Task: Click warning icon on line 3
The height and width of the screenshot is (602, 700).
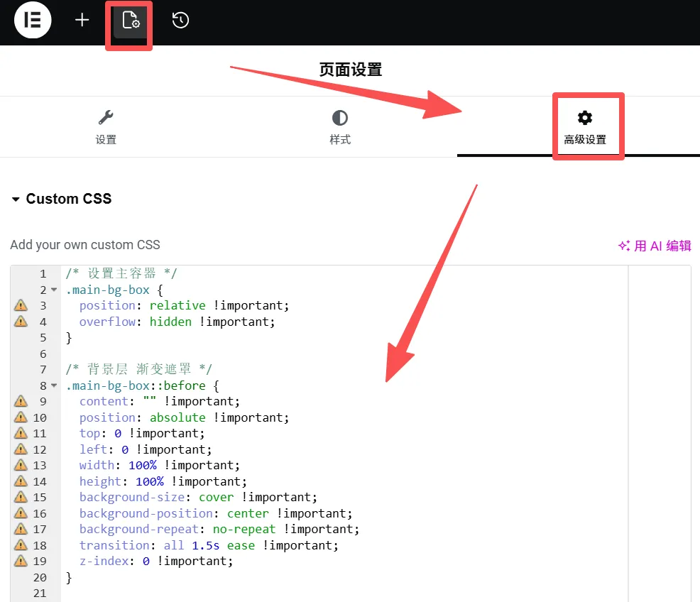Action: (x=21, y=305)
